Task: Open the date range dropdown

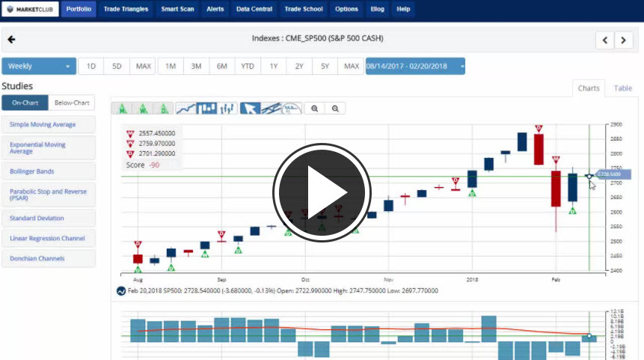Action: tap(415, 66)
